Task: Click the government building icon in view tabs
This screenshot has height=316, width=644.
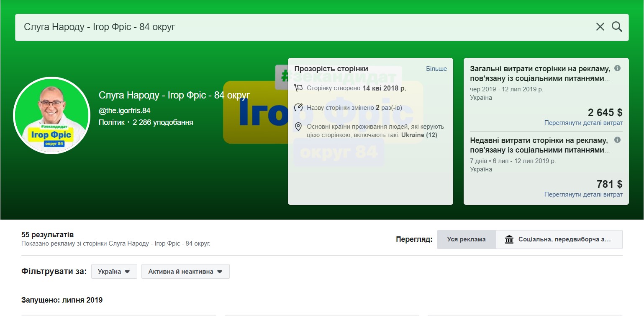Action: click(509, 240)
